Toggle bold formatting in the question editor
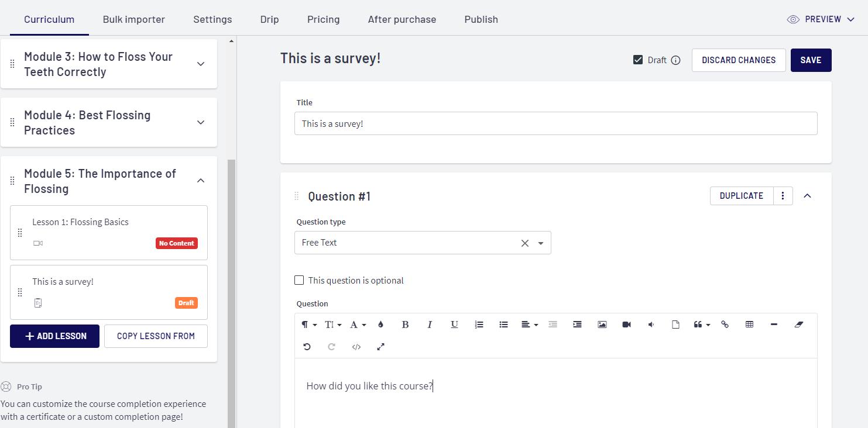Image resolution: width=868 pixels, height=428 pixels. click(x=405, y=325)
